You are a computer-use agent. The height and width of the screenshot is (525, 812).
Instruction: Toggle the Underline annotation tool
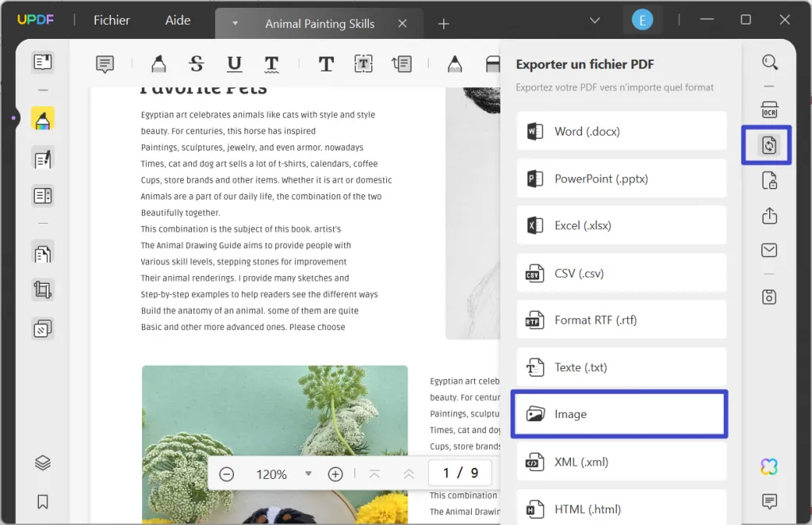point(233,63)
